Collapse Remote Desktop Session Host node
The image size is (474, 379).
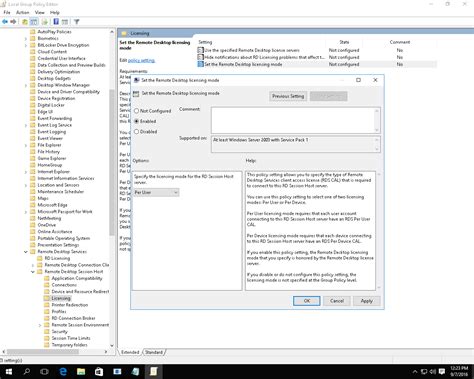(x=33, y=272)
